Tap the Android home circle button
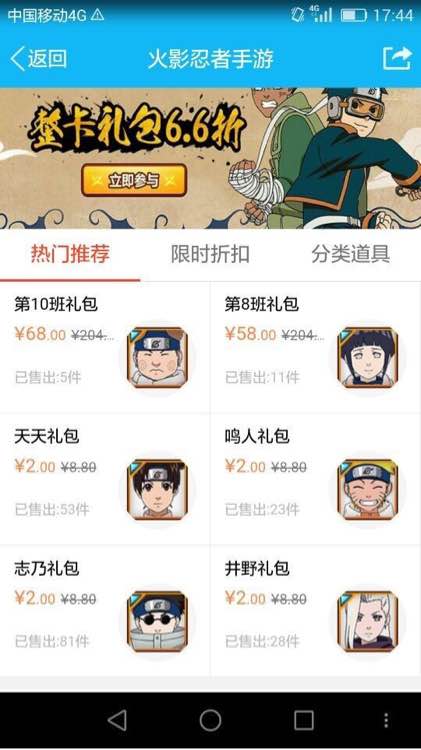421x750 pixels. [x=210, y=720]
